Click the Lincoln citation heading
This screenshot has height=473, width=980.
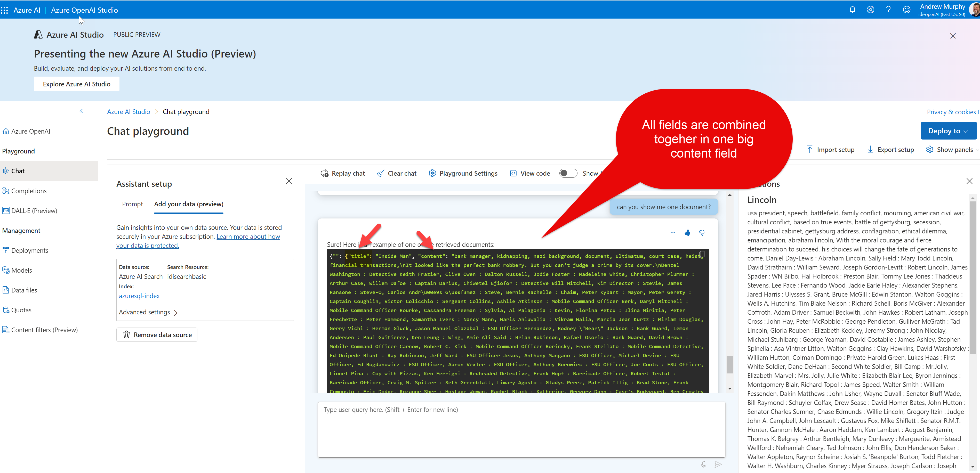click(x=762, y=200)
